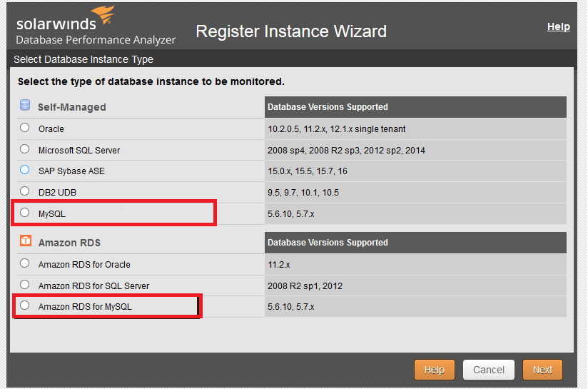Select the Oracle radio button
Screen dimensions: 588x389
25,128
